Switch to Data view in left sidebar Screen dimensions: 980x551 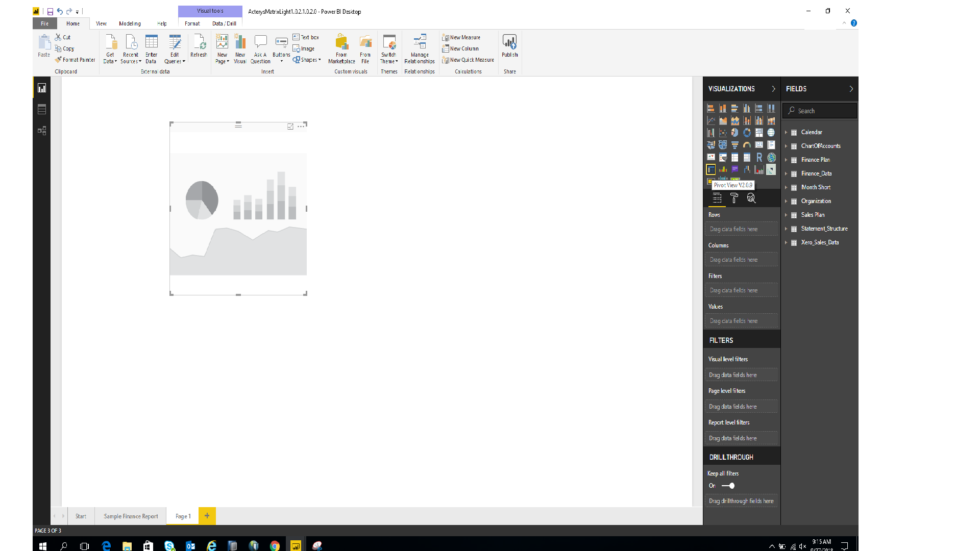(x=42, y=109)
